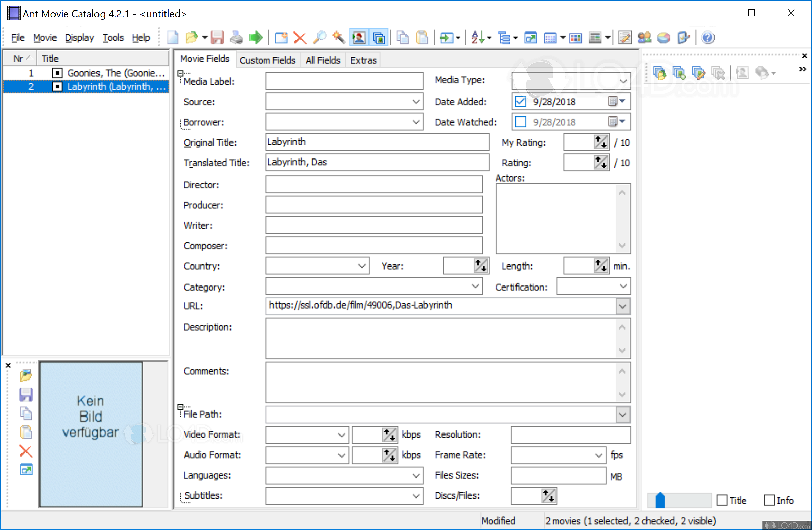This screenshot has width=812, height=530.
Task: Open the Tools menu
Action: [113, 38]
